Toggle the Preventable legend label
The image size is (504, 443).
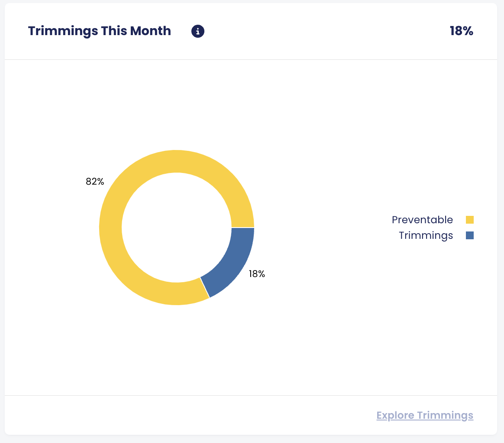click(422, 220)
